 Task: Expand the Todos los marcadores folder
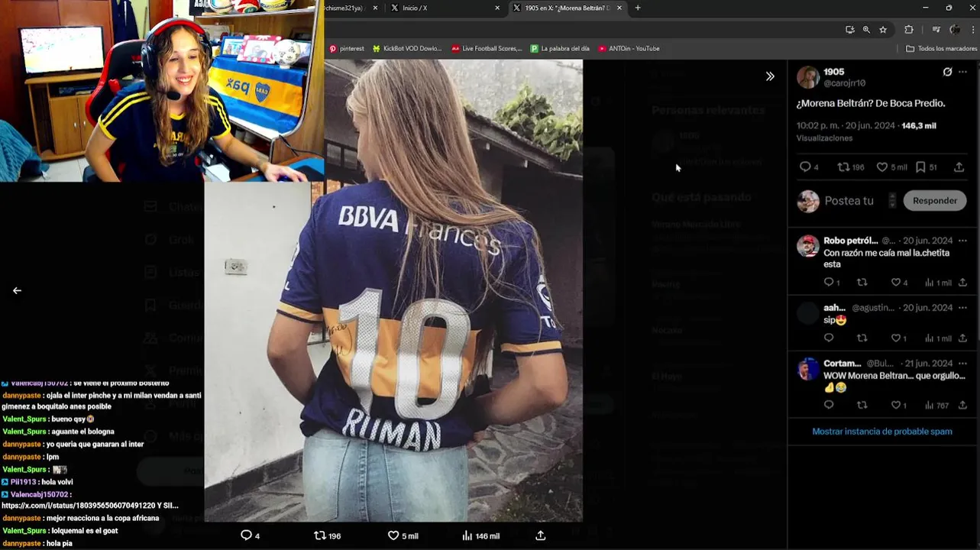(x=941, y=48)
